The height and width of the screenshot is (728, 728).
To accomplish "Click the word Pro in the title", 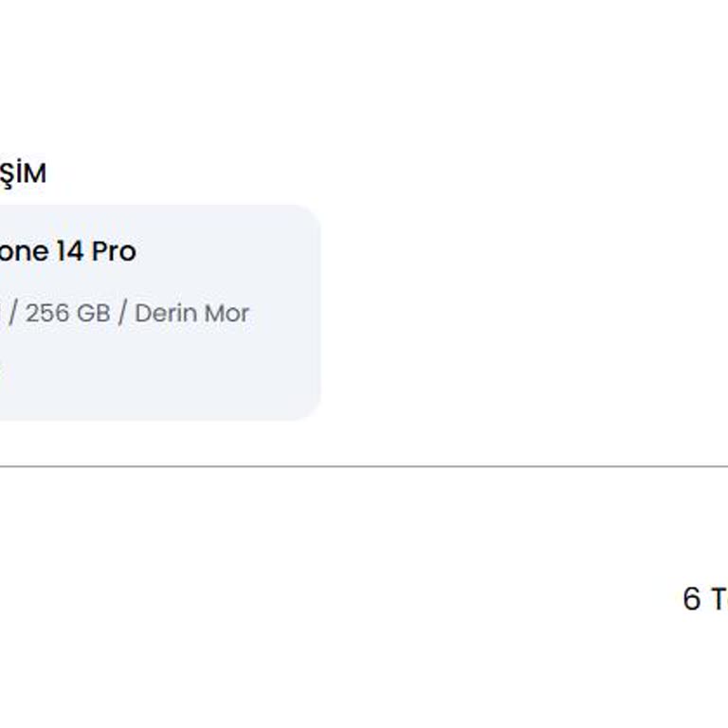I will pyautogui.click(x=114, y=251).
